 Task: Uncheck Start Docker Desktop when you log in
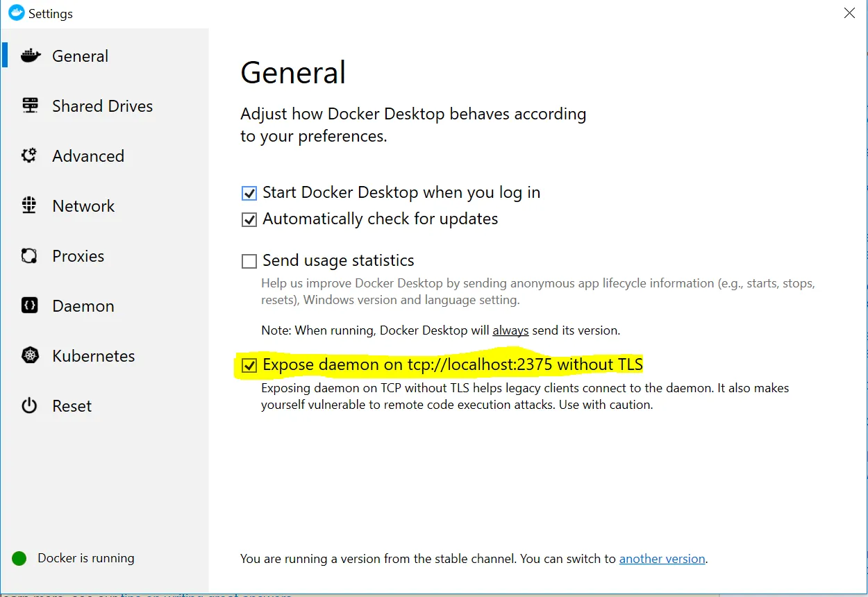point(249,193)
